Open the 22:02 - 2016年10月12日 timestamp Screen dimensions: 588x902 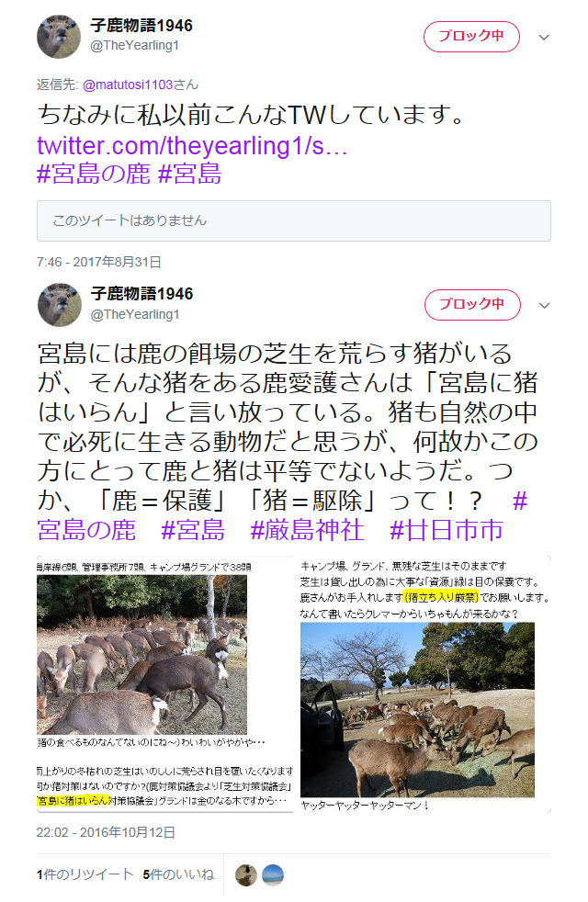(106, 832)
